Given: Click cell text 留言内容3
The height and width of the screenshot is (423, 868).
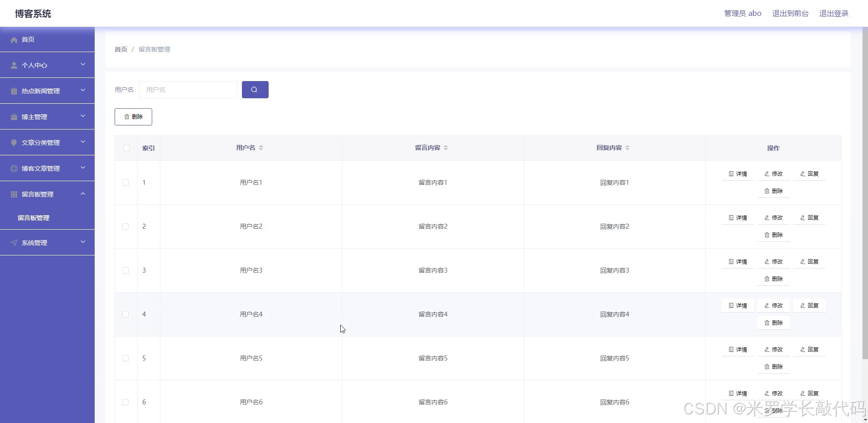Looking at the screenshot, I should tap(433, 270).
